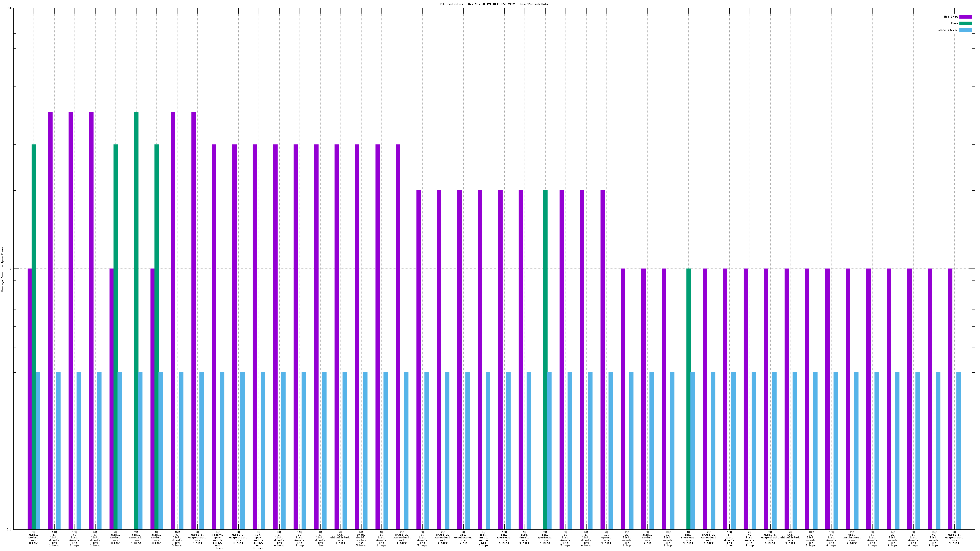
Task: Click the dnsbl-3.uceprotect.net 7 hops label
Action: point(197,537)
